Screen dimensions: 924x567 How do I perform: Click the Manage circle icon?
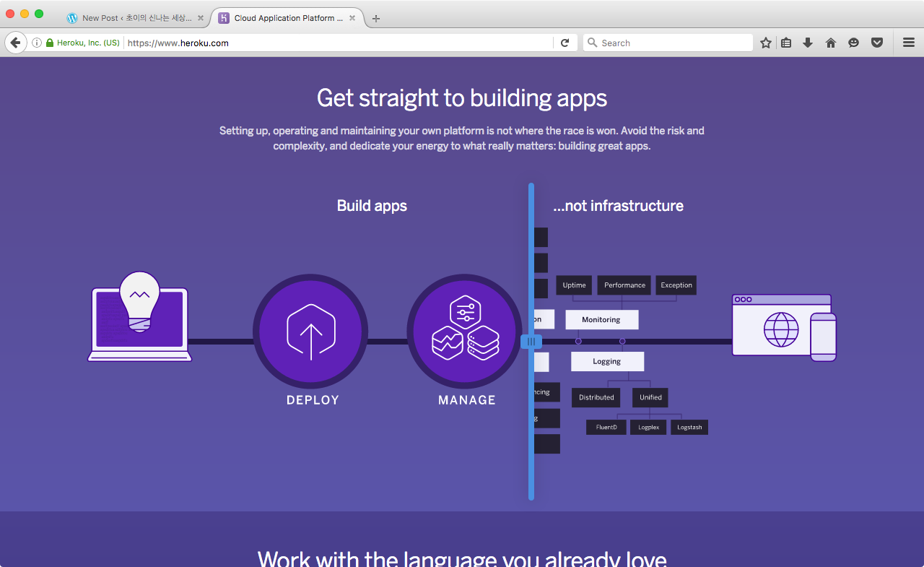pos(464,332)
